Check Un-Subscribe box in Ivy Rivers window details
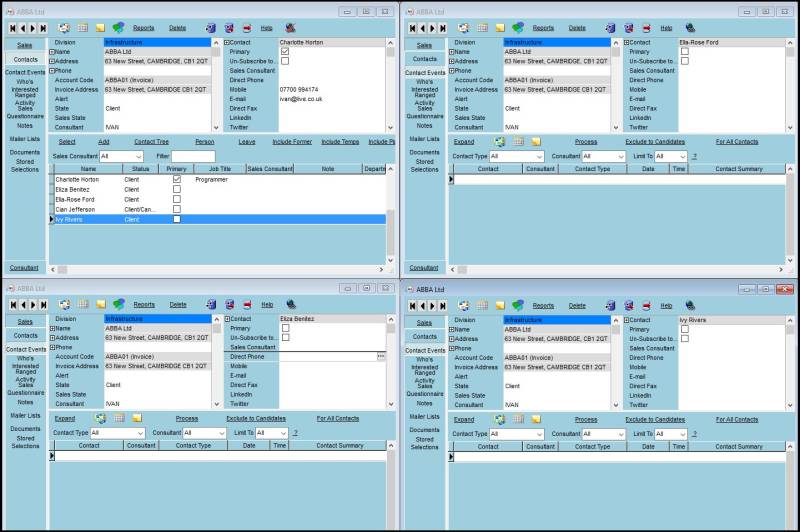Viewport: 800px width, 532px height. click(x=685, y=338)
